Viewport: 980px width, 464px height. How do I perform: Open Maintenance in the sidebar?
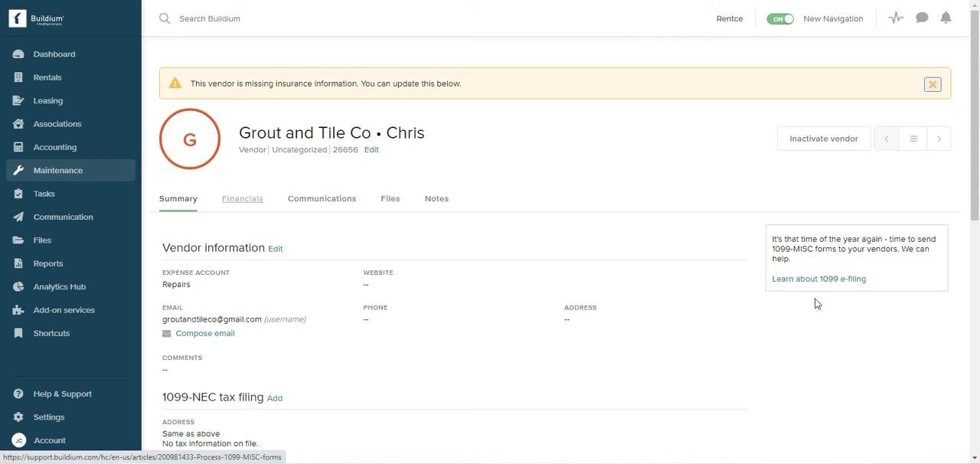[70, 170]
